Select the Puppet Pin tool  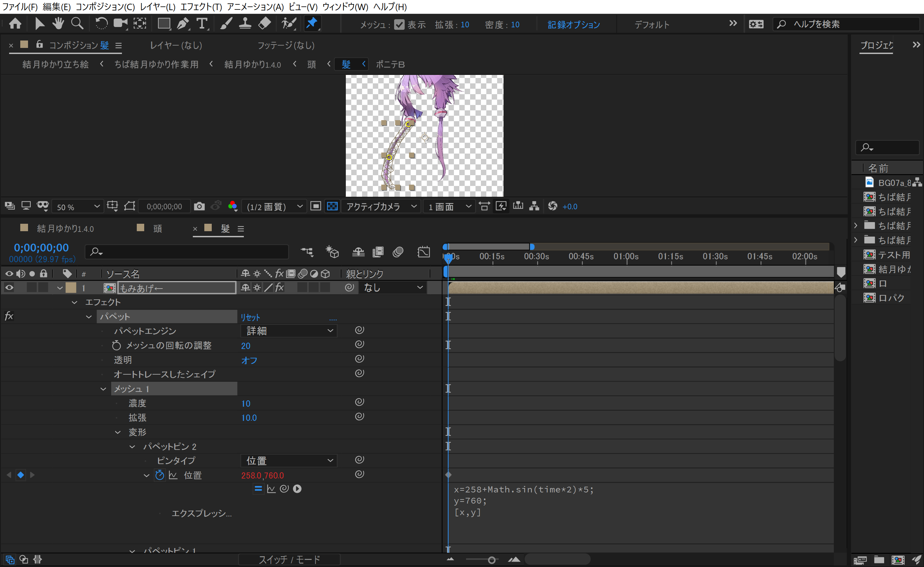pyautogui.click(x=312, y=24)
